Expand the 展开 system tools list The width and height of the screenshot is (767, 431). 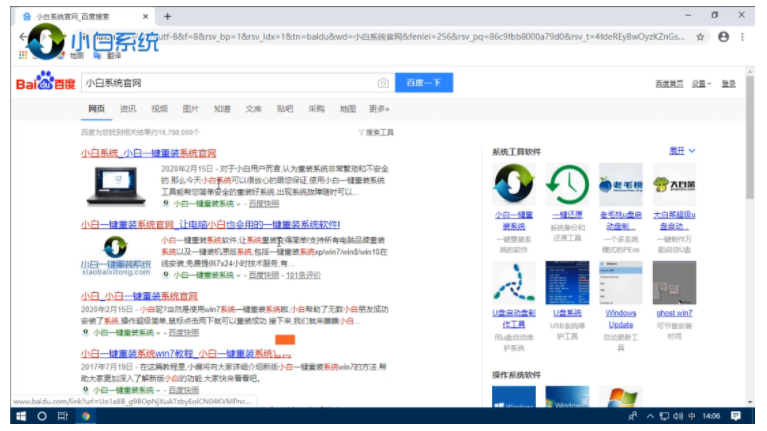click(682, 151)
